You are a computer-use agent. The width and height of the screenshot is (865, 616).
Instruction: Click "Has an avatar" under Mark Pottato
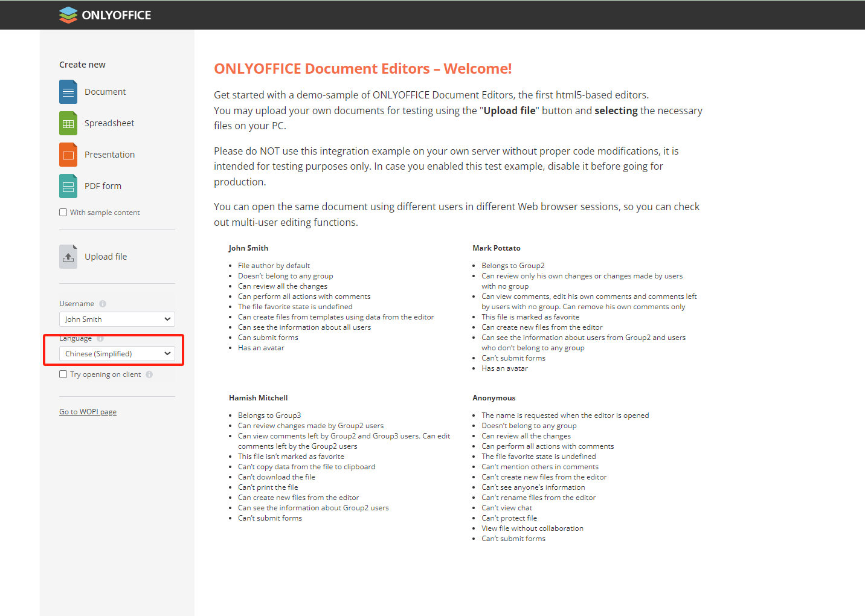coord(504,368)
